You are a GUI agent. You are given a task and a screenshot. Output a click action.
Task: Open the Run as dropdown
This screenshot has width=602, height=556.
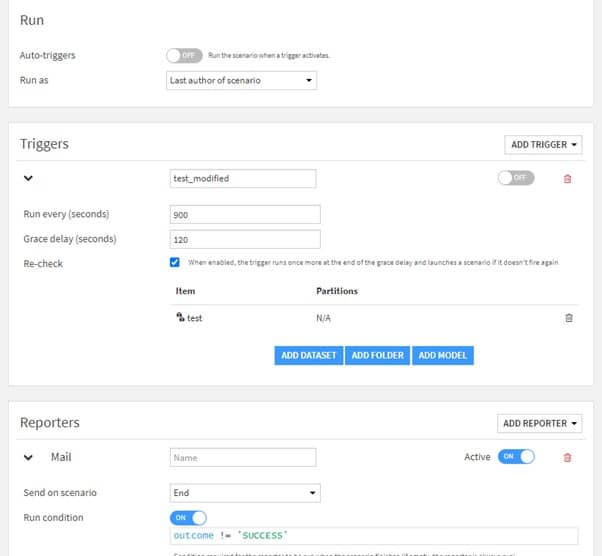pos(241,80)
